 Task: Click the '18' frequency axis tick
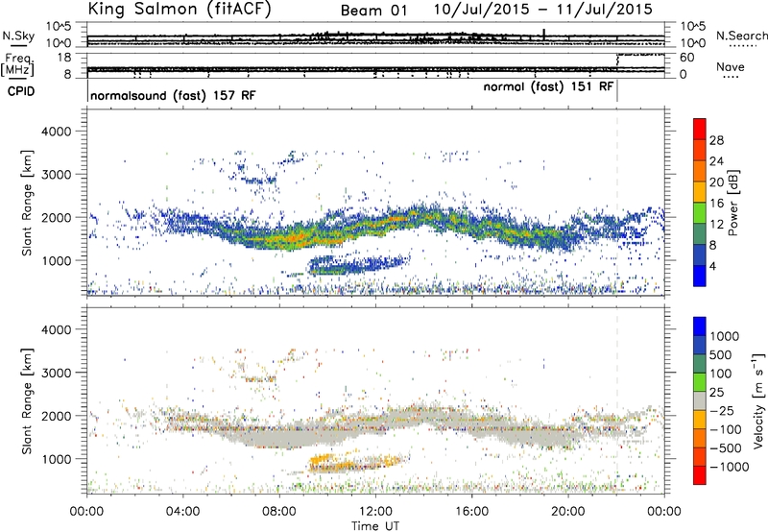(x=64, y=58)
